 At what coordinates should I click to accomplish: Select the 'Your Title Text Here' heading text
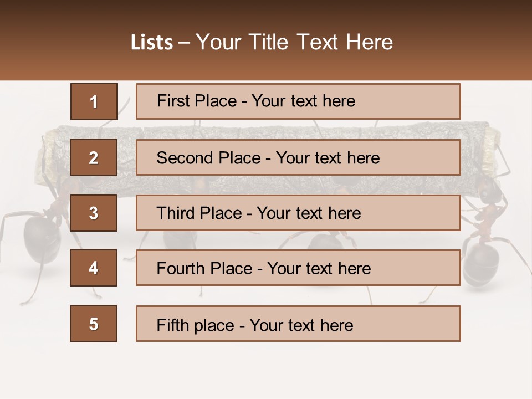[x=294, y=42]
